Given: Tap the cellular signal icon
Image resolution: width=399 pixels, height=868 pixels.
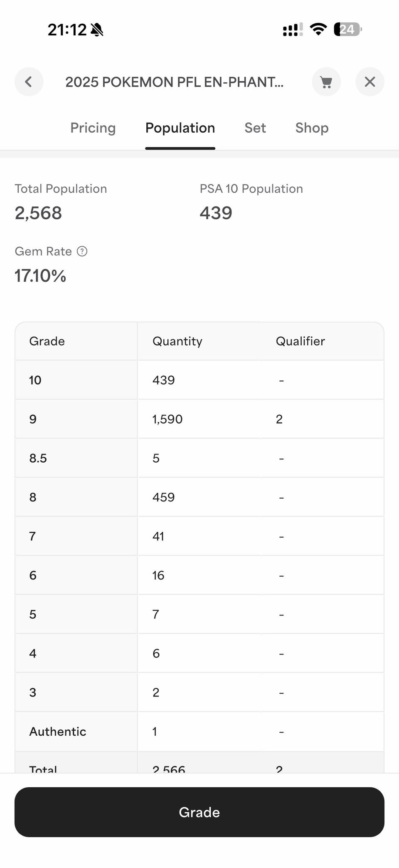Looking at the screenshot, I should pyautogui.click(x=293, y=30).
